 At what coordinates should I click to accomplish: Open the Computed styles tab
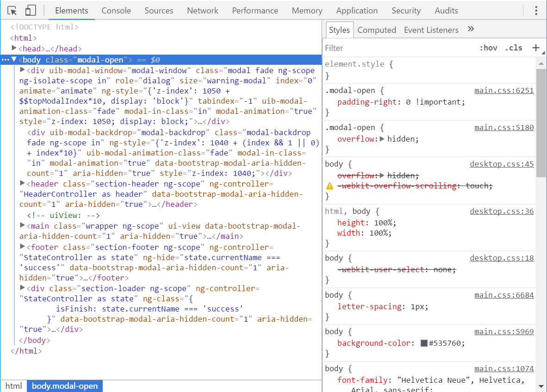point(377,29)
